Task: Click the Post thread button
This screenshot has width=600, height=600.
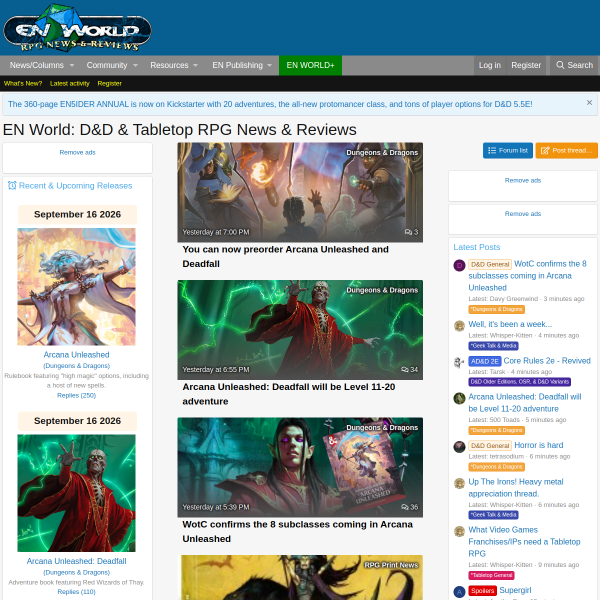Action: 566,150
